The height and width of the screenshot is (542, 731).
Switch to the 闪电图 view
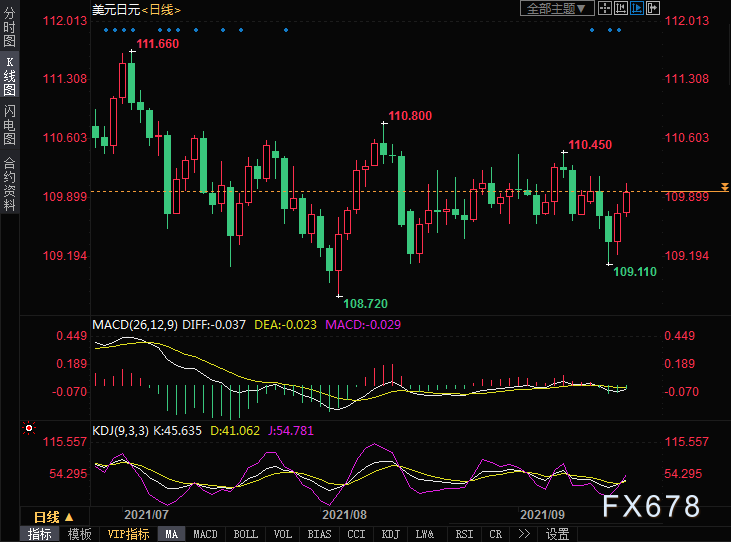pyautogui.click(x=9, y=125)
